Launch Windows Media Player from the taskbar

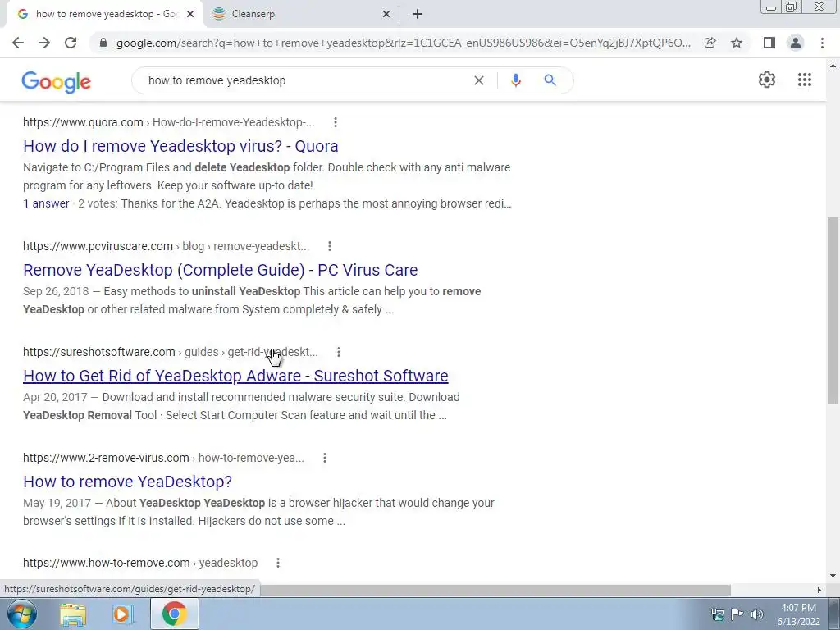[122, 614]
